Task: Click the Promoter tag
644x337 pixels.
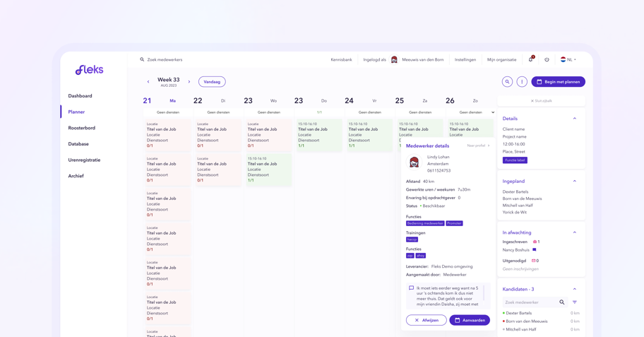Action: point(454,223)
